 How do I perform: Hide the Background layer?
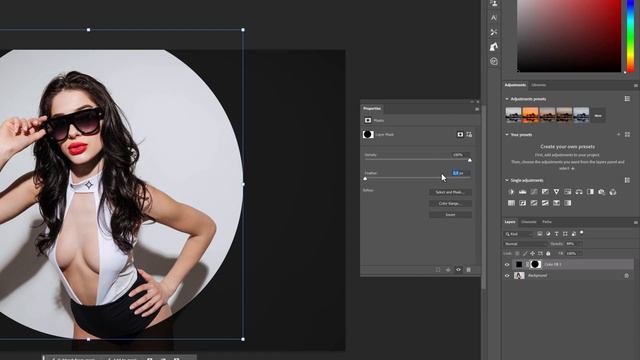click(x=507, y=276)
